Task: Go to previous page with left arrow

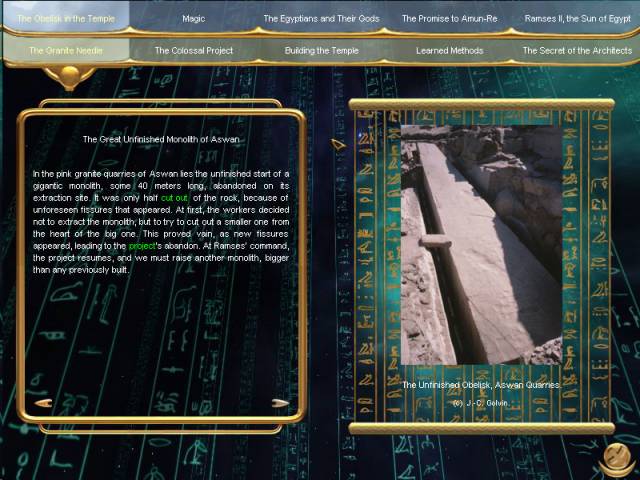Action: 42,403
